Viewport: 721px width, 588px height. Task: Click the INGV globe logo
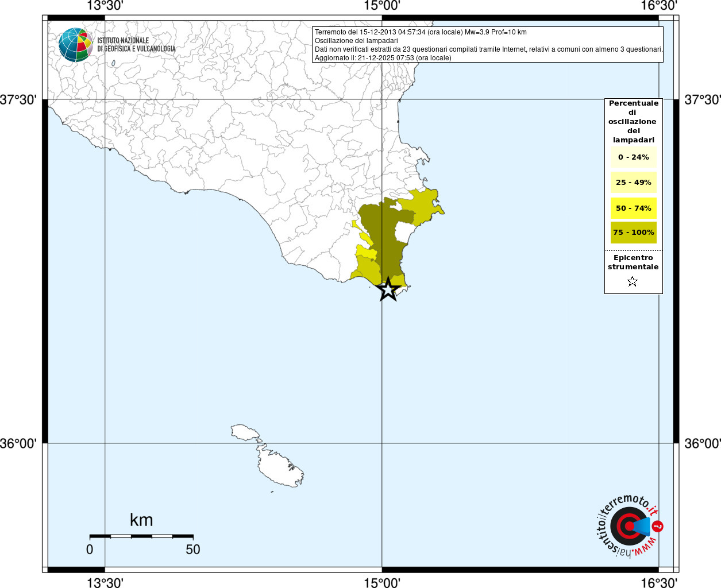(75, 45)
